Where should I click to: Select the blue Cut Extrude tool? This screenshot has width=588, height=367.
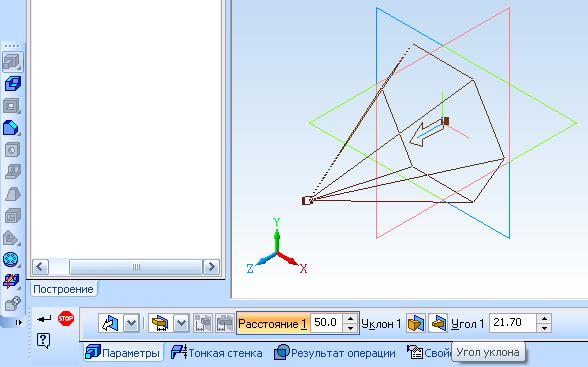(x=12, y=83)
